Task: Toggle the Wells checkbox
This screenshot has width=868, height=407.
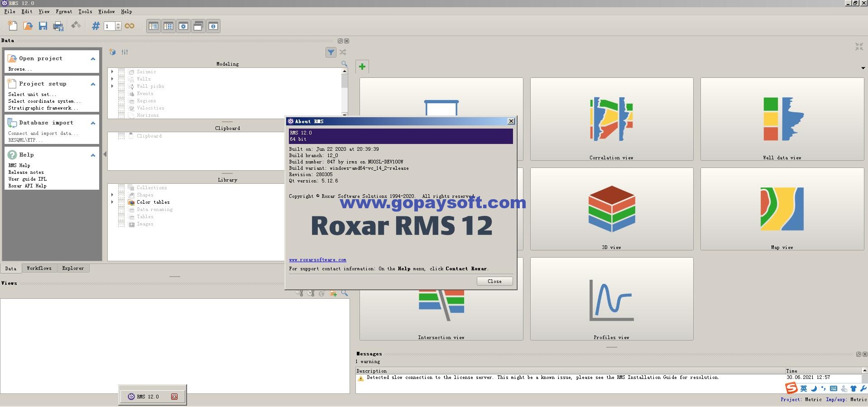Action: pyautogui.click(x=121, y=79)
